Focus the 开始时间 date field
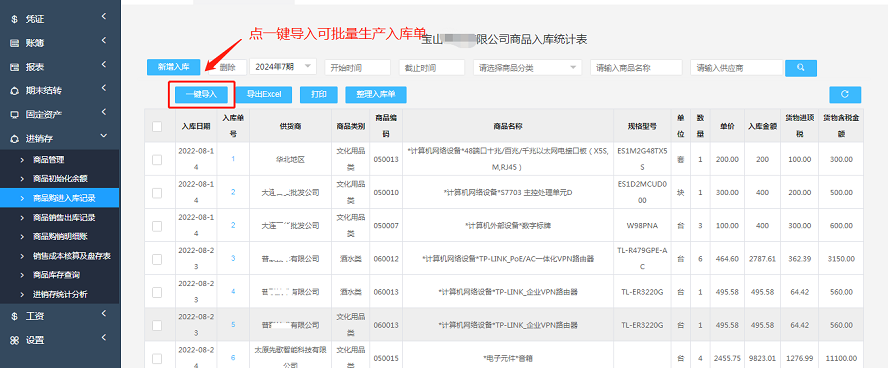Viewport: 888px width, 368px height. [357, 67]
